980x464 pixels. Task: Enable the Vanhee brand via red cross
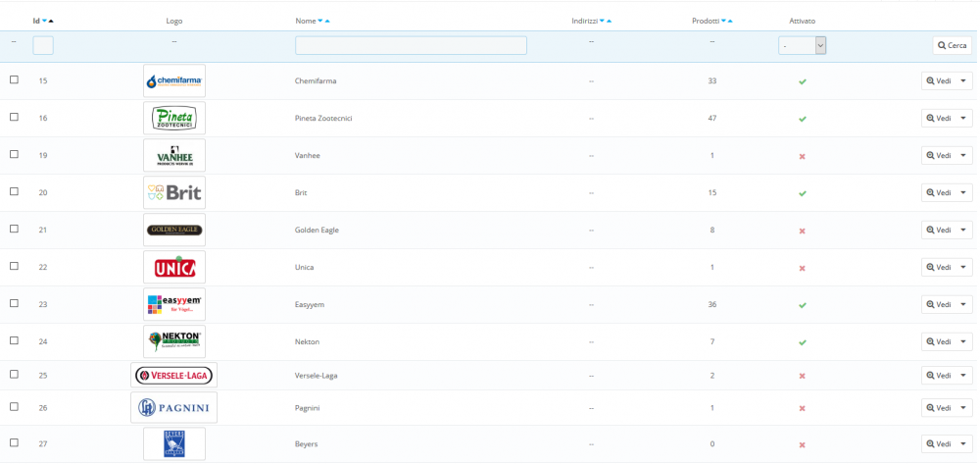click(802, 156)
